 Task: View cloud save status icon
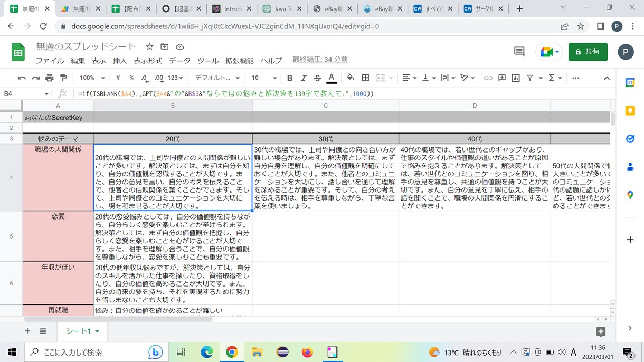click(179, 46)
